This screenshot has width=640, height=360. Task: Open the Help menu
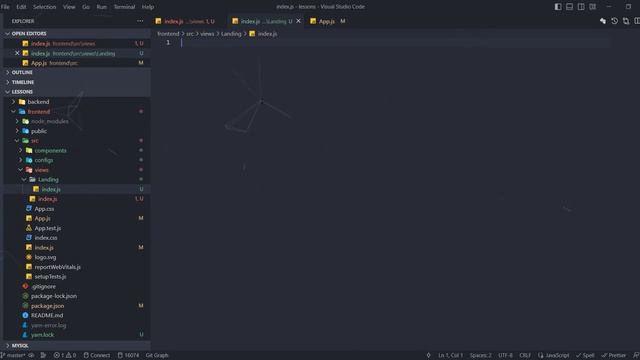pyautogui.click(x=148, y=7)
